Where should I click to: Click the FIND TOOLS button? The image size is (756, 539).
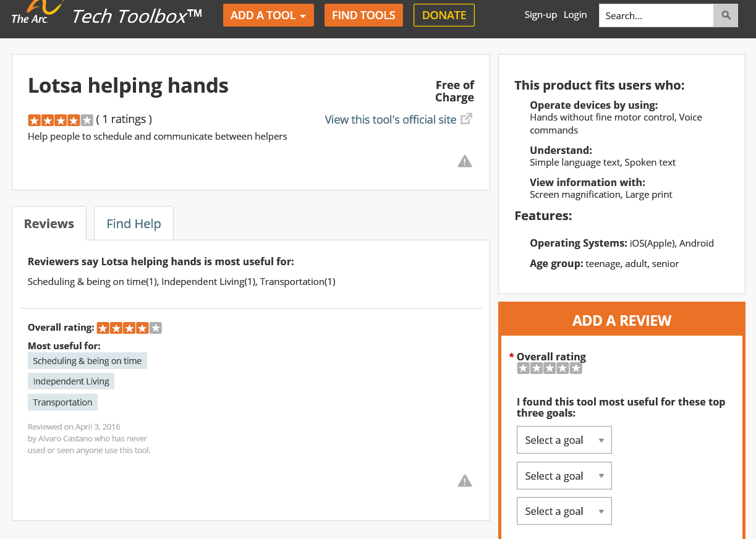tap(363, 14)
